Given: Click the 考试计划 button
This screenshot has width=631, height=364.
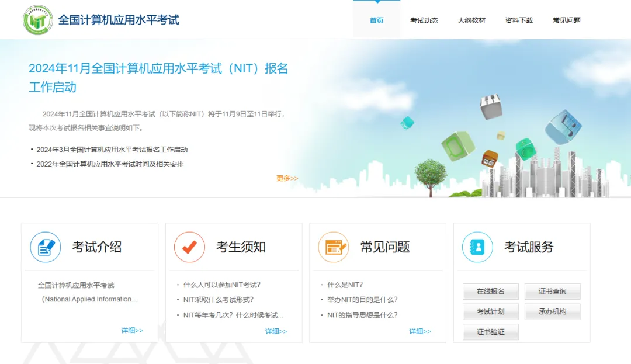Looking at the screenshot, I should [490, 311].
